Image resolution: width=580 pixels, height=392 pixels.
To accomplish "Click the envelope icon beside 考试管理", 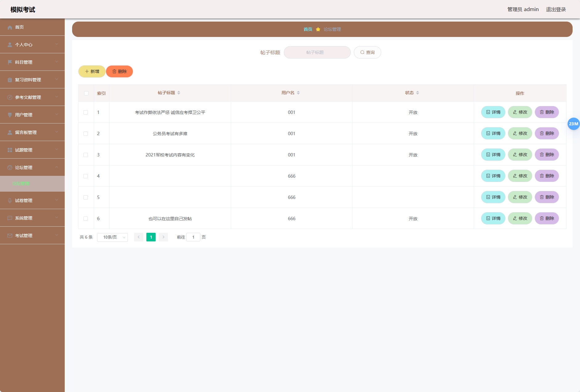I will [10, 236].
